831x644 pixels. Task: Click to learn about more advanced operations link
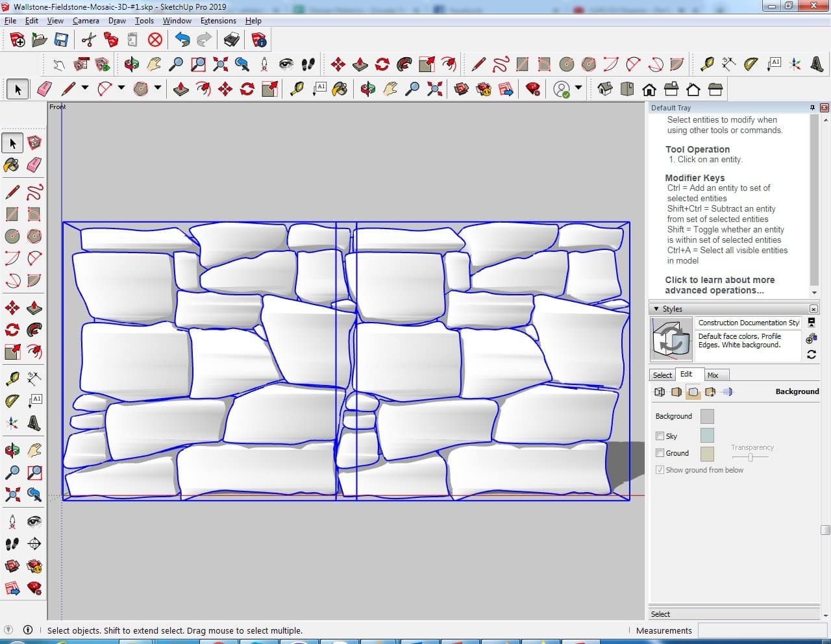coord(719,285)
